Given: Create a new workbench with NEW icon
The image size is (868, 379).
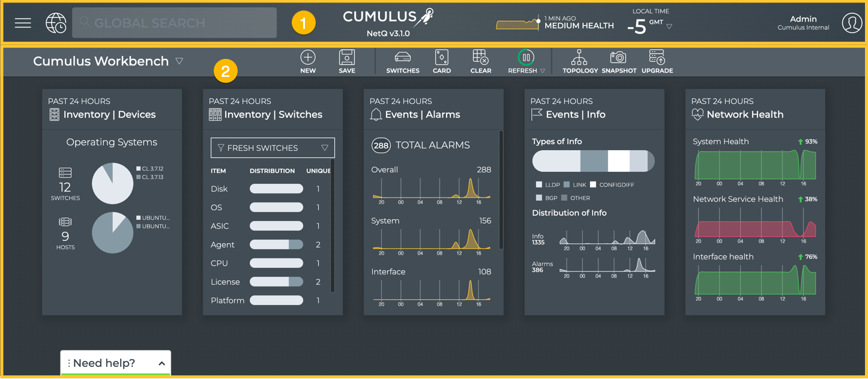Looking at the screenshot, I should (308, 61).
